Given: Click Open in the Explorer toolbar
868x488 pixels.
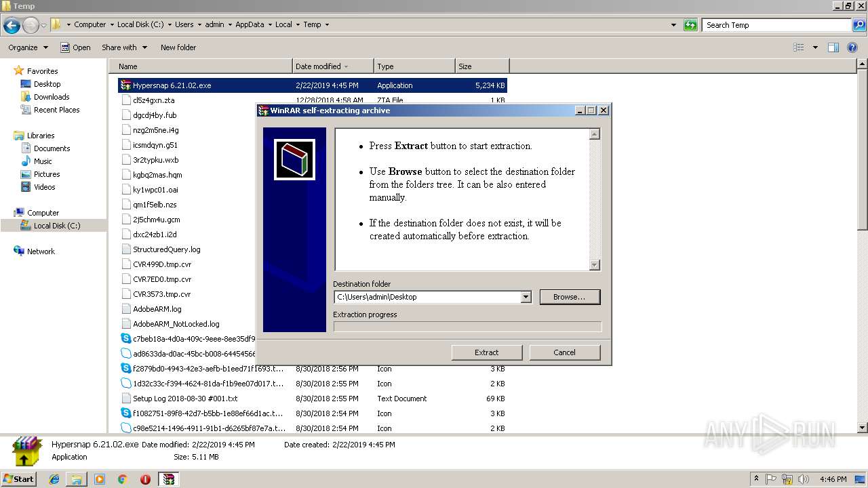Looking at the screenshot, I should tap(75, 47).
